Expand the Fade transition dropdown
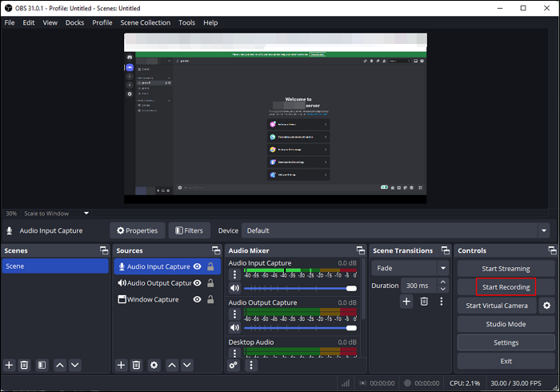The image size is (560, 392). [442, 269]
